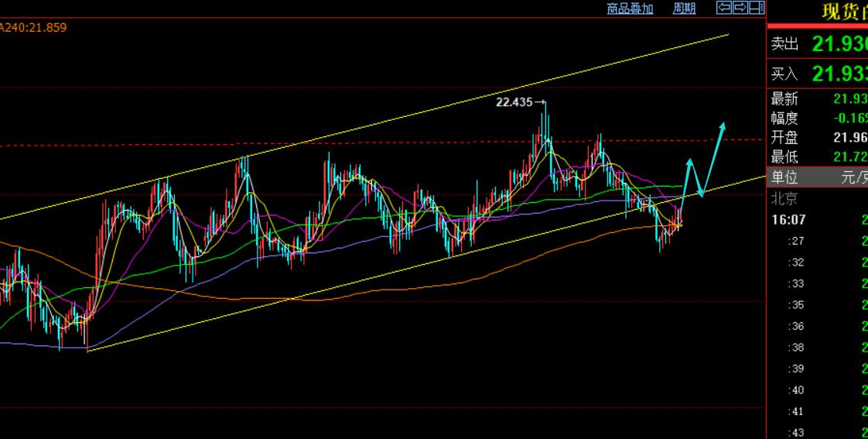868x439 pixels.
Task: Select the :35 tick row
Action: [818, 305]
